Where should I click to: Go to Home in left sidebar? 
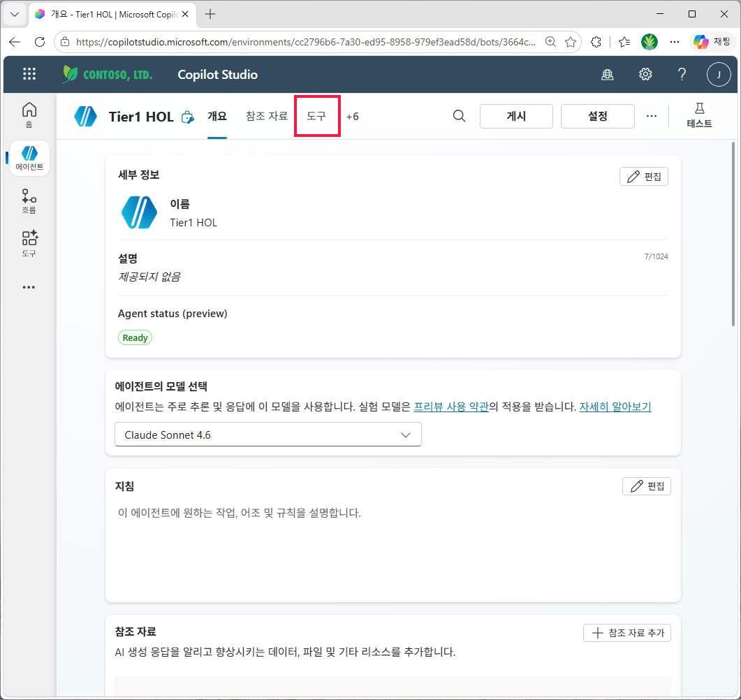pos(29,115)
